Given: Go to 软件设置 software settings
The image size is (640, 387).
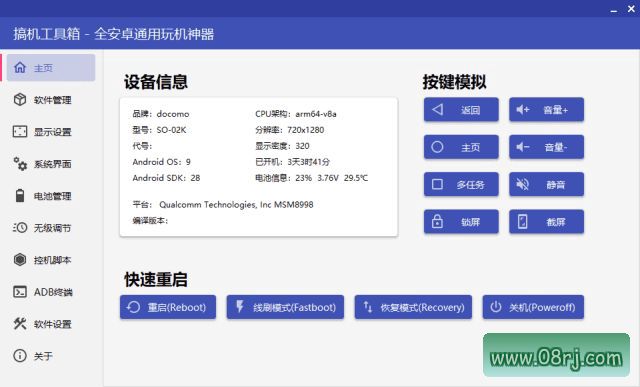Looking at the screenshot, I should [x=51, y=324].
